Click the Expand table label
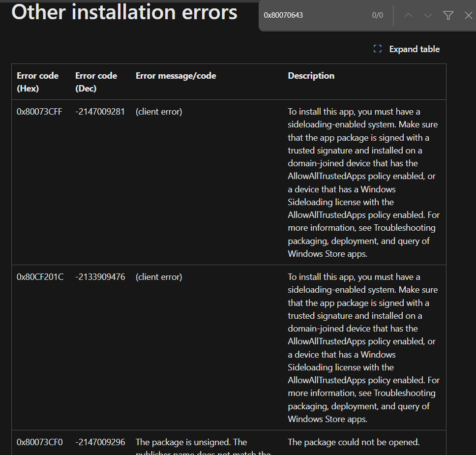The width and height of the screenshot is (476, 455). [x=414, y=49]
